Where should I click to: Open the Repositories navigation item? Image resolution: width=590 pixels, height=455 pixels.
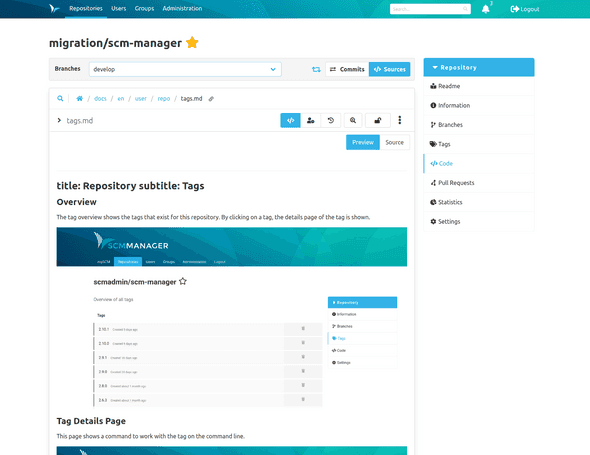(86, 8)
